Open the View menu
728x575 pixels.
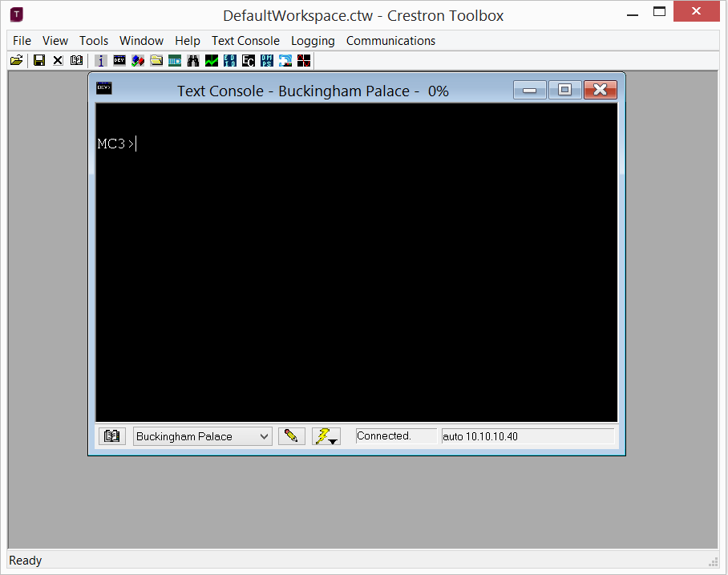(x=55, y=41)
